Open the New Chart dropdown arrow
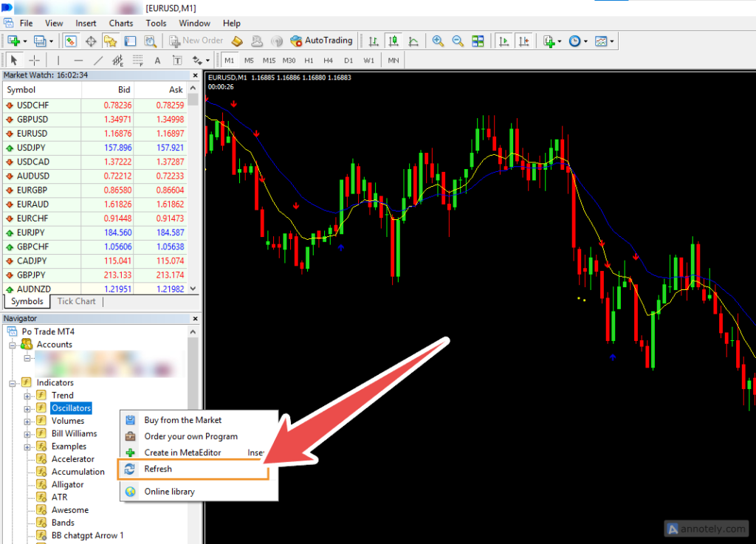756x544 pixels. click(x=25, y=41)
